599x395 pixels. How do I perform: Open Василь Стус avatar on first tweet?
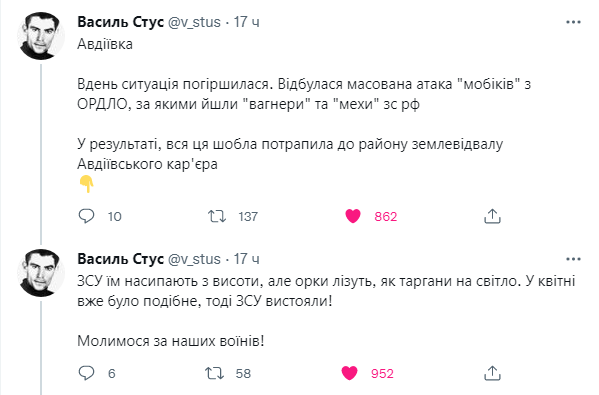41,36
